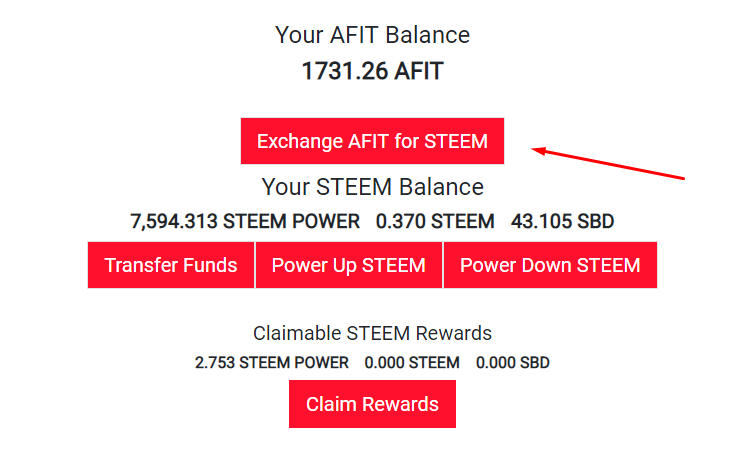Select the Power Down STEEM button
The height and width of the screenshot is (468, 745).
coord(550,265)
